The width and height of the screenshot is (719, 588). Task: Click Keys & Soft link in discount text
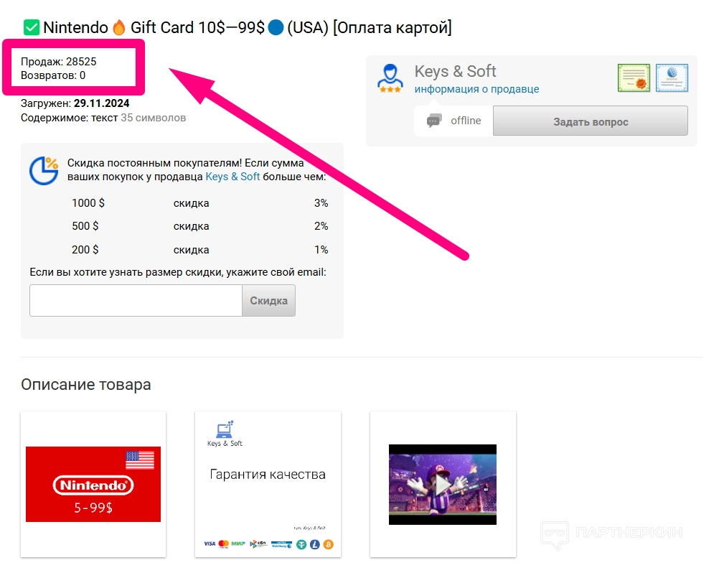[x=232, y=177]
